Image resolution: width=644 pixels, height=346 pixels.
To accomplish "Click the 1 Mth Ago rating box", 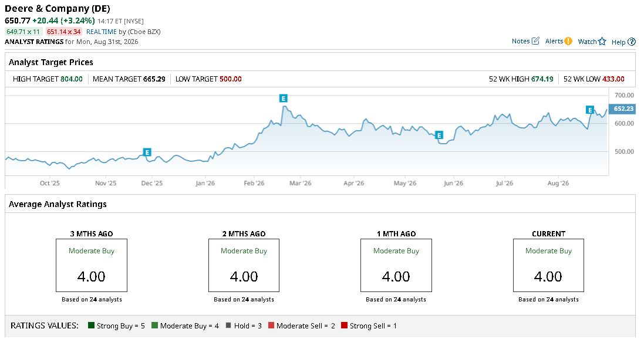I will click(396, 265).
